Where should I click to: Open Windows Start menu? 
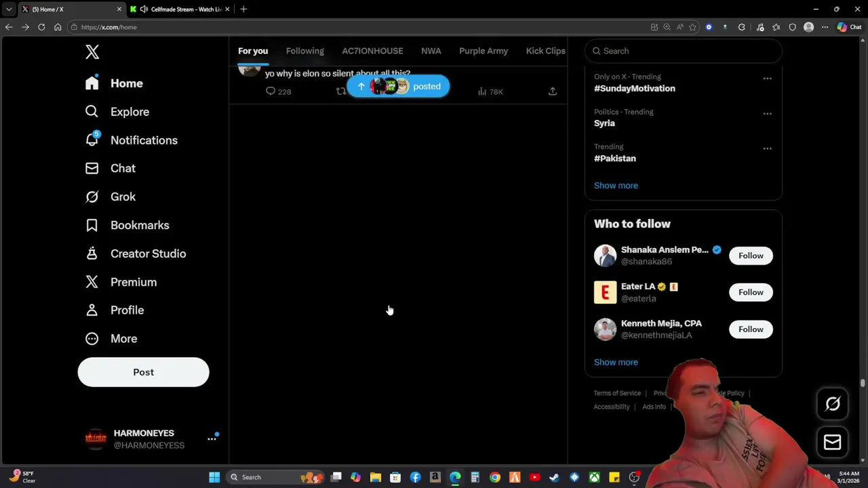pyautogui.click(x=214, y=477)
